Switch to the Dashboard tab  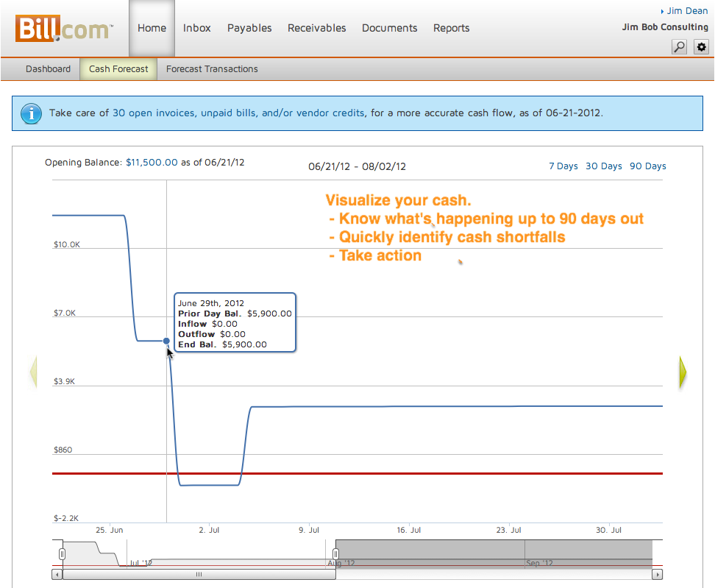coord(48,69)
